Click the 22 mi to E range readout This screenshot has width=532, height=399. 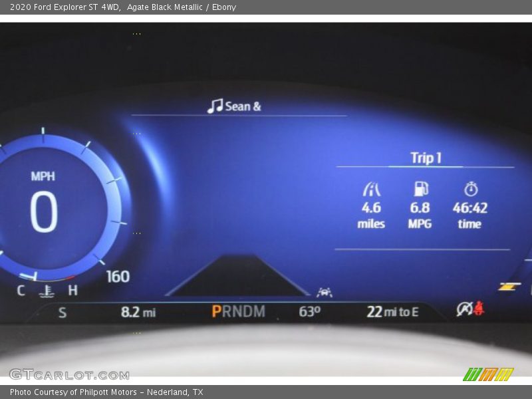point(392,312)
